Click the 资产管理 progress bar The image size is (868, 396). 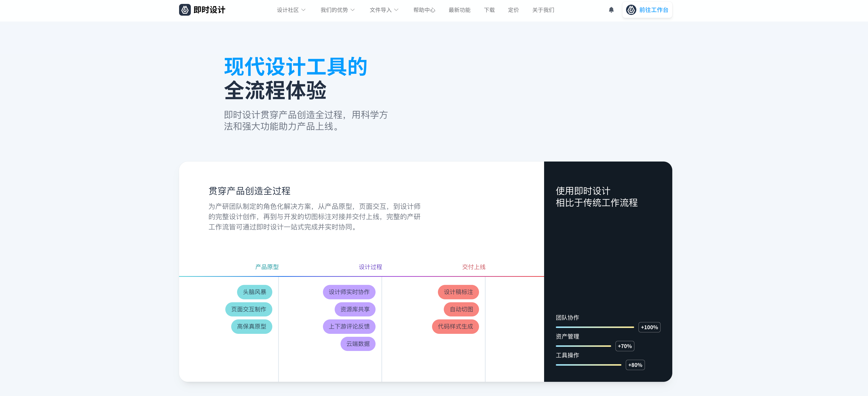tap(583, 346)
